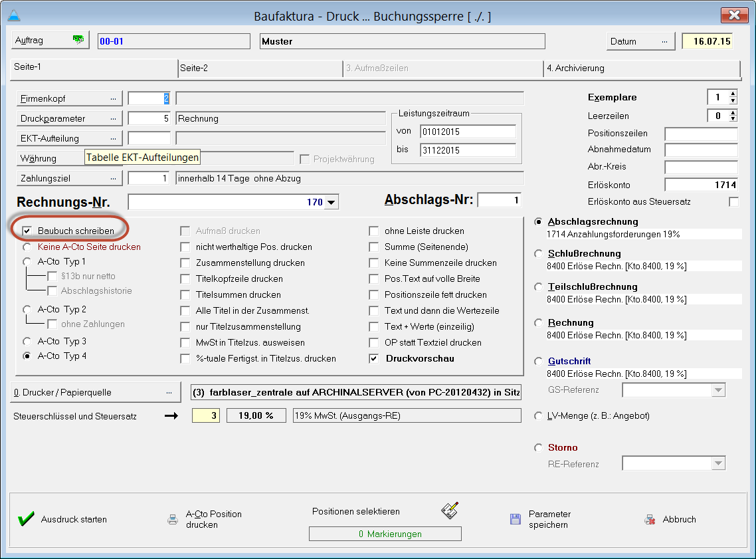Increase the Exemplare count with up arrow
The width and height of the screenshot is (756, 559).
tap(733, 94)
